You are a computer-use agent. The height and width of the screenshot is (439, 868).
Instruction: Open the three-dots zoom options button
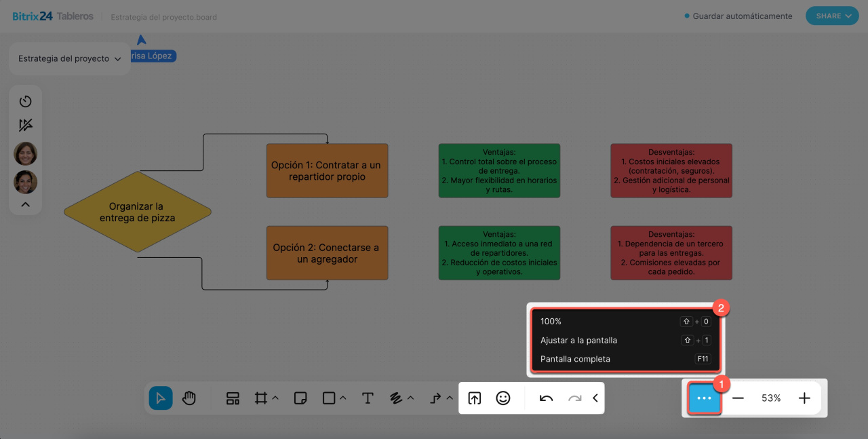click(705, 398)
